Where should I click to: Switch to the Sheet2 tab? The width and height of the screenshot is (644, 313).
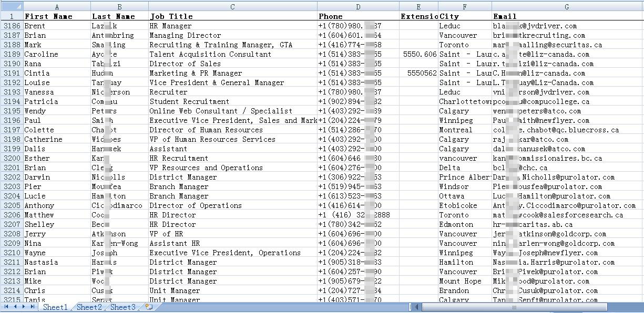click(x=89, y=307)
